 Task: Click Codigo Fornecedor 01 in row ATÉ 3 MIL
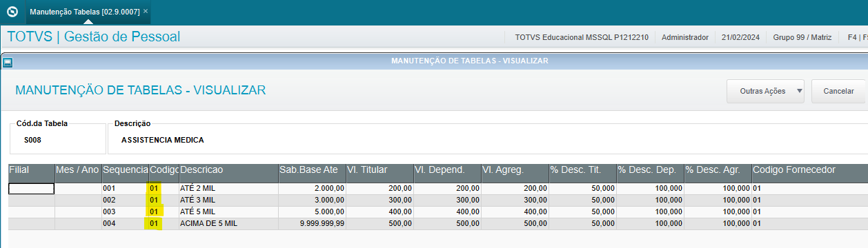pyautogui.click(x=809, y=200)
